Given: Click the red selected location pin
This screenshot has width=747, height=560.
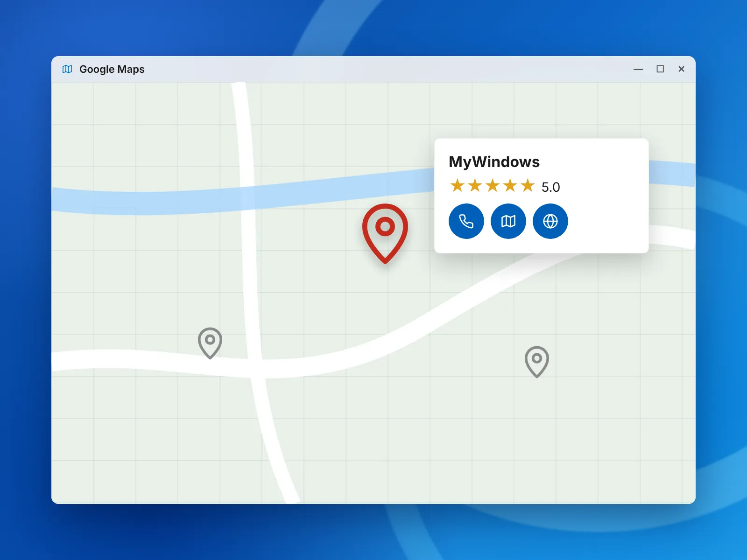Looking at the screenshot, I should [385, 233].
